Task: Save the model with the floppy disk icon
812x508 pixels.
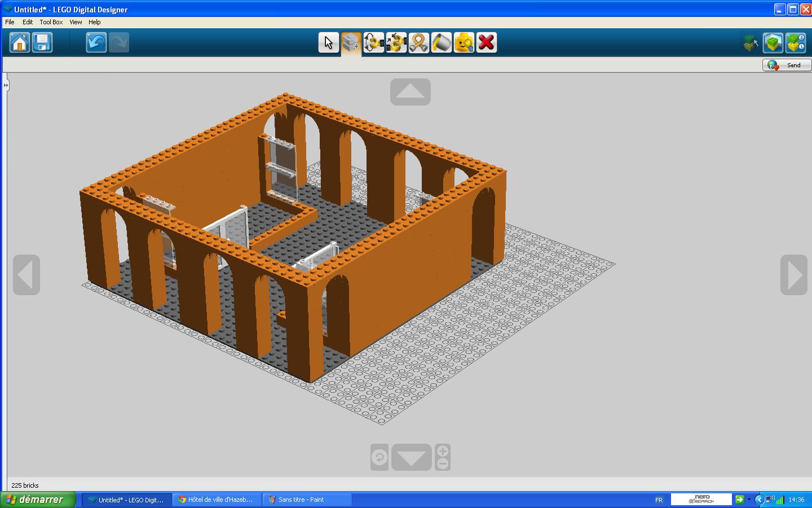Action: pyautogui.click(x=42, y=43)
